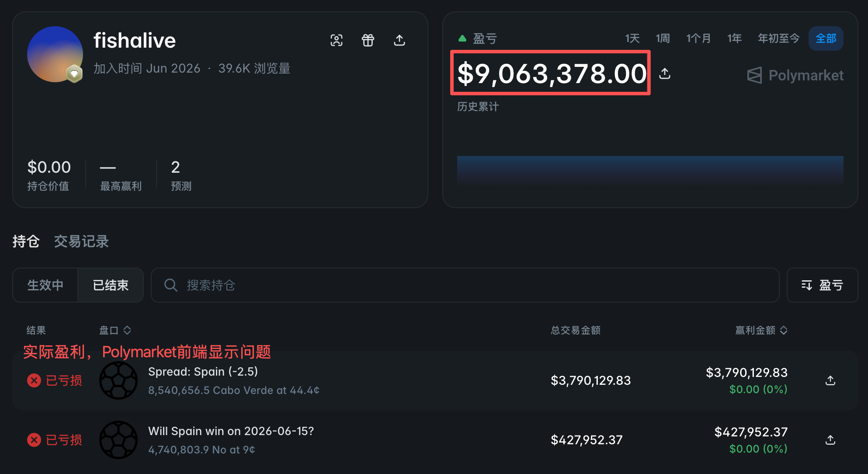This screenshot has width=868, height=474.
Task: Select the 1年 time range
Action: 735,38
